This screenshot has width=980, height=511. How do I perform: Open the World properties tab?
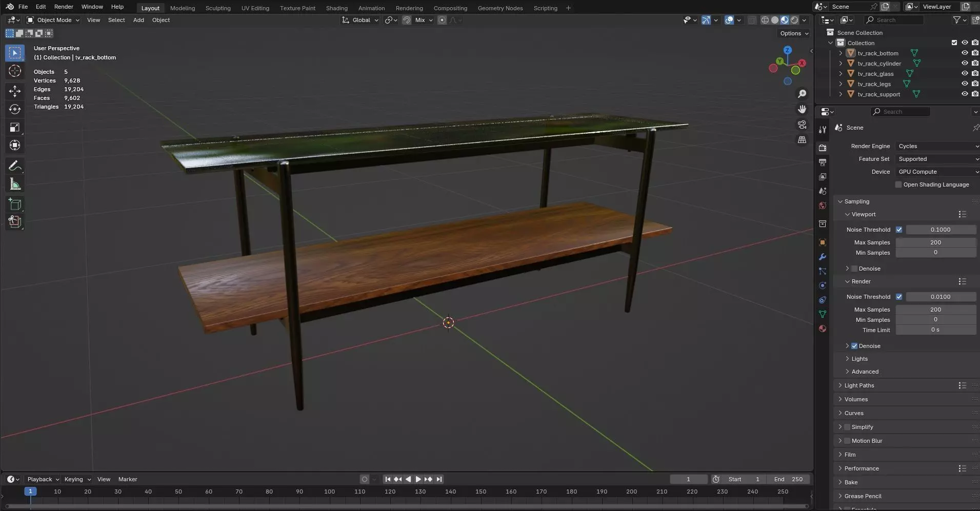click(823, 206)
